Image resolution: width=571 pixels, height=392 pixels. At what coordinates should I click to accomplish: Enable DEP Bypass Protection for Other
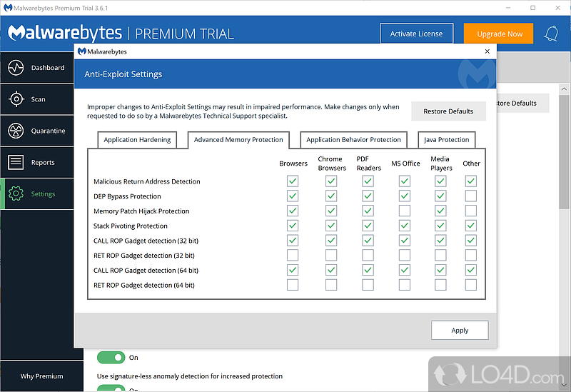point(470,196)
